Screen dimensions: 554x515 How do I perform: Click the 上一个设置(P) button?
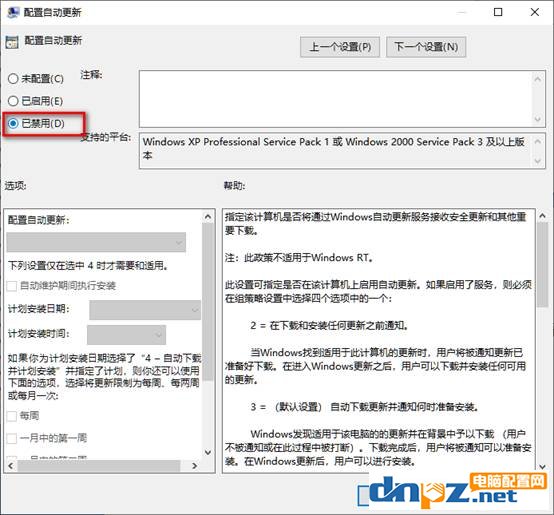[x=340, y=47]
